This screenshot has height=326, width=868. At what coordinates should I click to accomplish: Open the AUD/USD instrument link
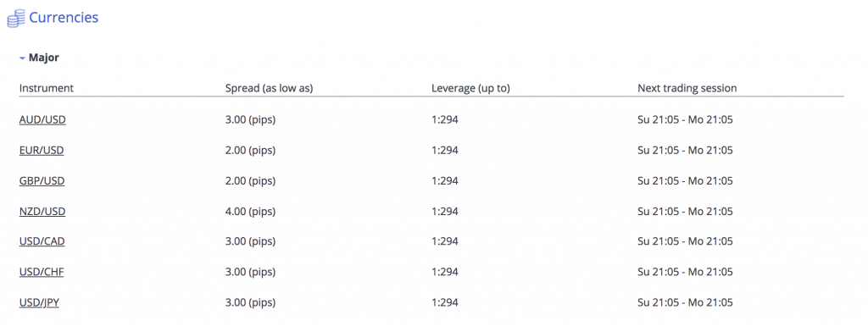point(42,120)
